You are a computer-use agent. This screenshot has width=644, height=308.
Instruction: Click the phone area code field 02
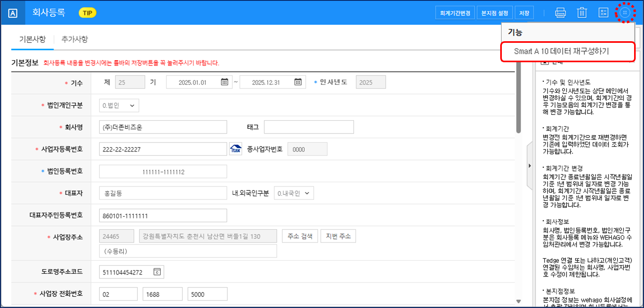[118, 294]
